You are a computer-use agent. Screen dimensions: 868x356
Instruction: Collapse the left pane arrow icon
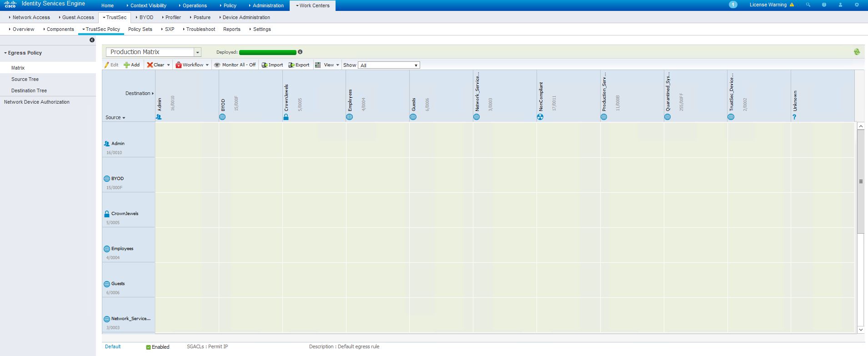(x=92, y=40)
